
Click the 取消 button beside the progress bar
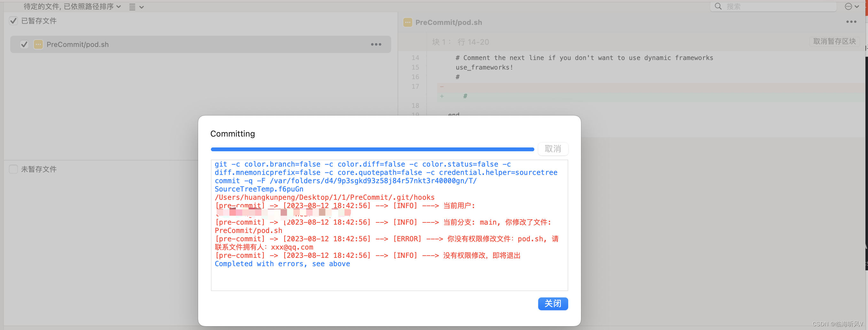(553, 149)
